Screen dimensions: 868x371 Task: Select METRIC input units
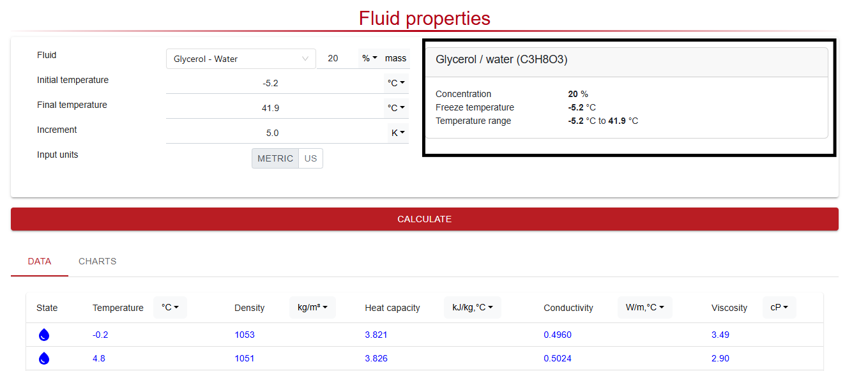tap(275, 158)
